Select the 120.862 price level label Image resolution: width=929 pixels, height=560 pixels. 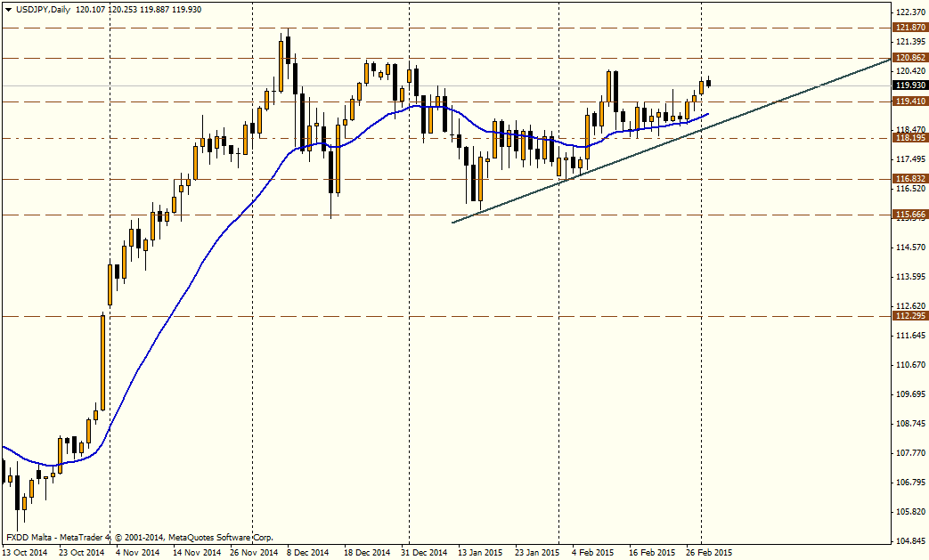point(909,58)
